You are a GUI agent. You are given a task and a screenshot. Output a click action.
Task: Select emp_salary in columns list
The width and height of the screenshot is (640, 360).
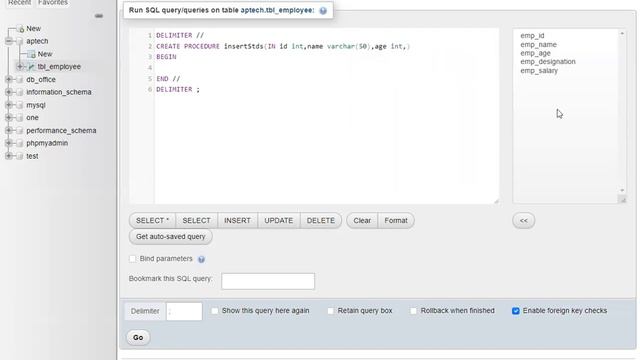539,71
